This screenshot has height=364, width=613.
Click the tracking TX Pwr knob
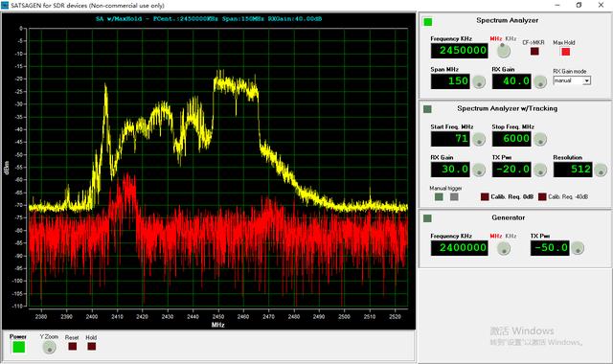click(x=540, y=170)
